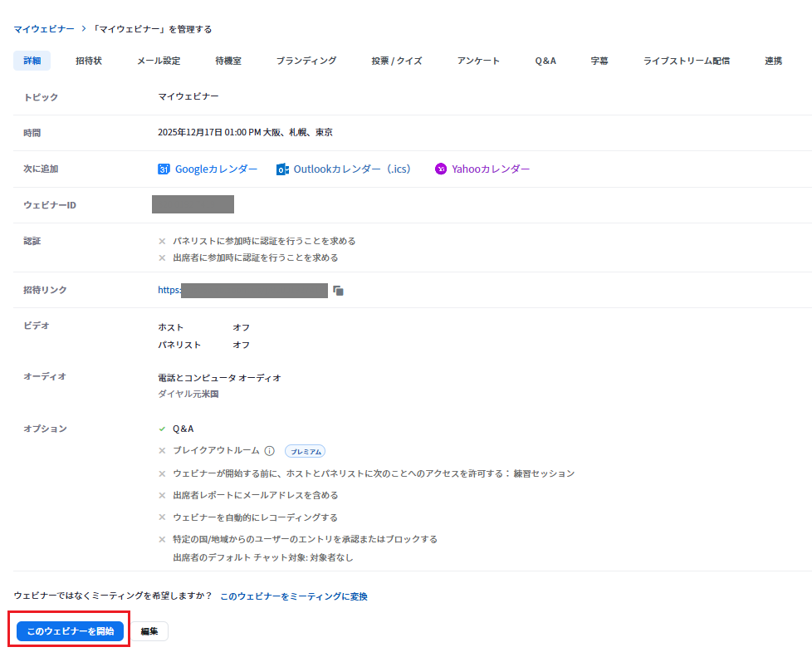The image size is (812, 657).
Task: Click the Outlook calendar icon
Action: tap(282, 169)
